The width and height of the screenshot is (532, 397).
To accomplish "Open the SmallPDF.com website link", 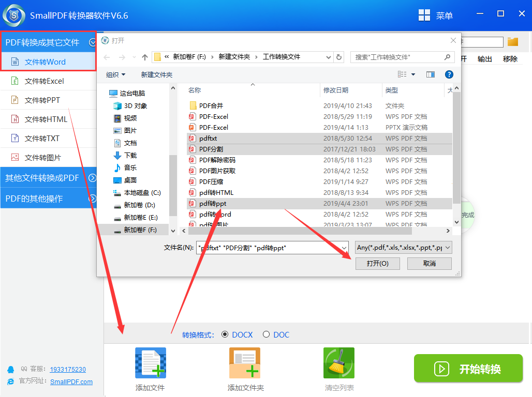I will coord(71,381).
